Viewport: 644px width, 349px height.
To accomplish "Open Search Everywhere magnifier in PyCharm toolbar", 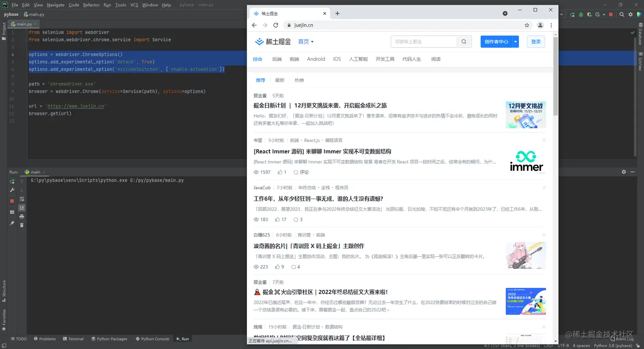I will [622, 14].
